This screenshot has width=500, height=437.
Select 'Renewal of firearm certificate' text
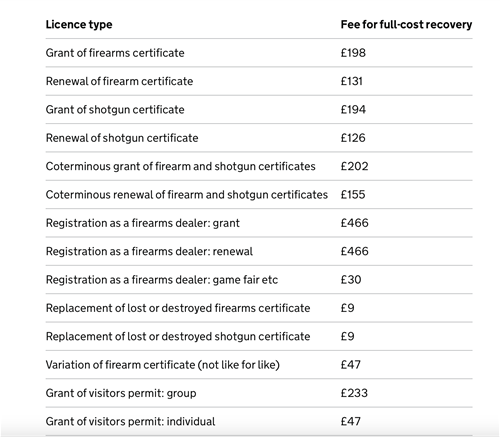pyautogui.click(x=119, y=81)
